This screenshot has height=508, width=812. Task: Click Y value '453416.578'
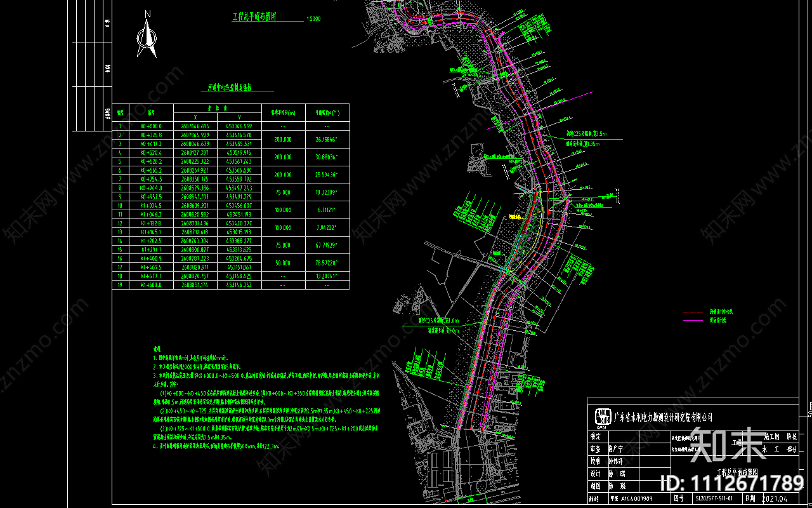pos(239,135)
